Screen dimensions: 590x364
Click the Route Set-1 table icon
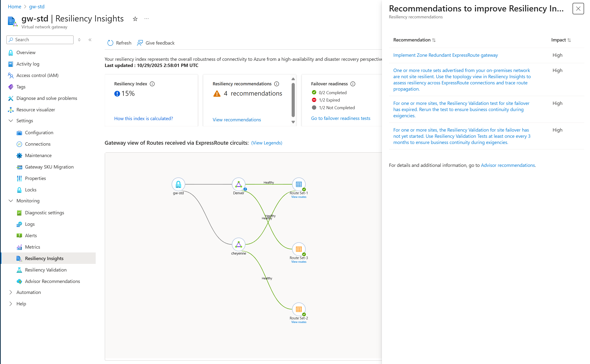pyautogui.click(x=299, y=185)
